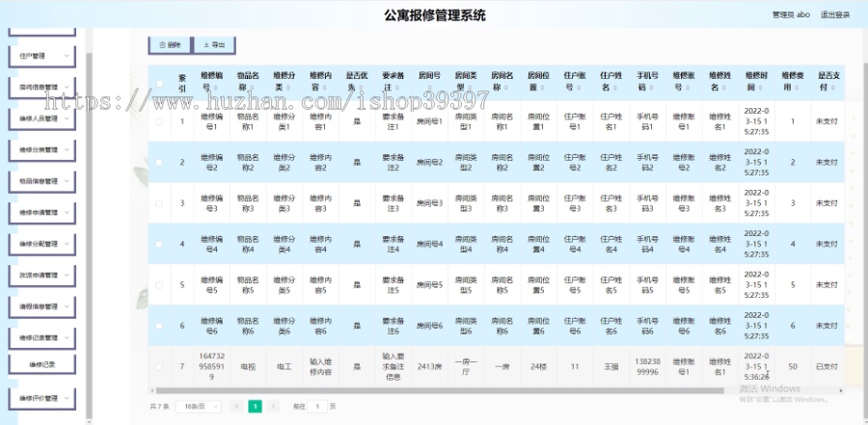Sort by 维修编号 column sort icon

tap(216, 88)
